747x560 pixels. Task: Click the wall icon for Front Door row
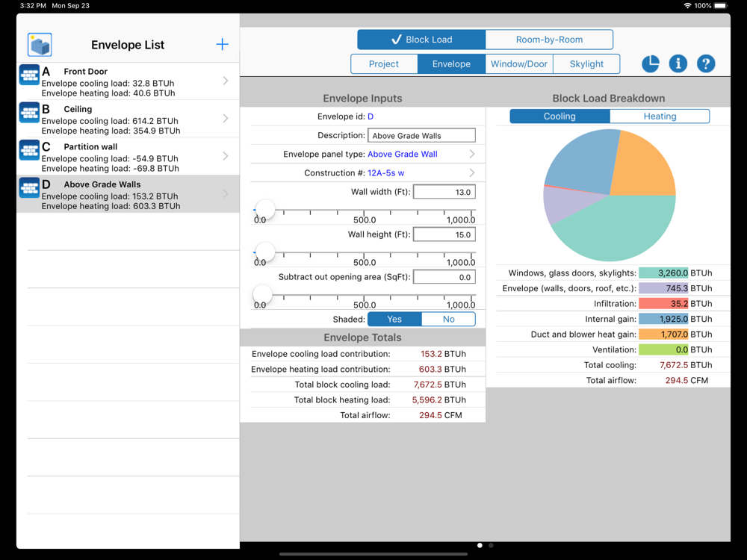click(29, 75)
